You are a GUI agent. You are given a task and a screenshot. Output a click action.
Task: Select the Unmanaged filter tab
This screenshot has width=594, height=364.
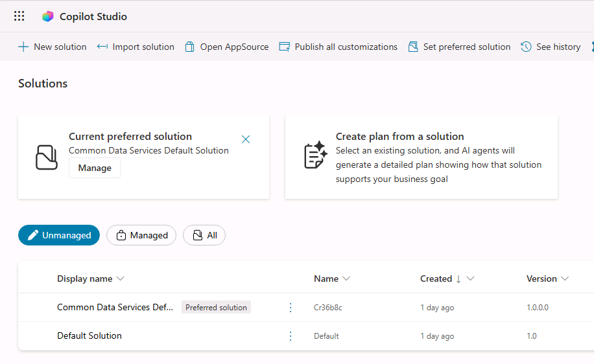(x=59, y=235)
